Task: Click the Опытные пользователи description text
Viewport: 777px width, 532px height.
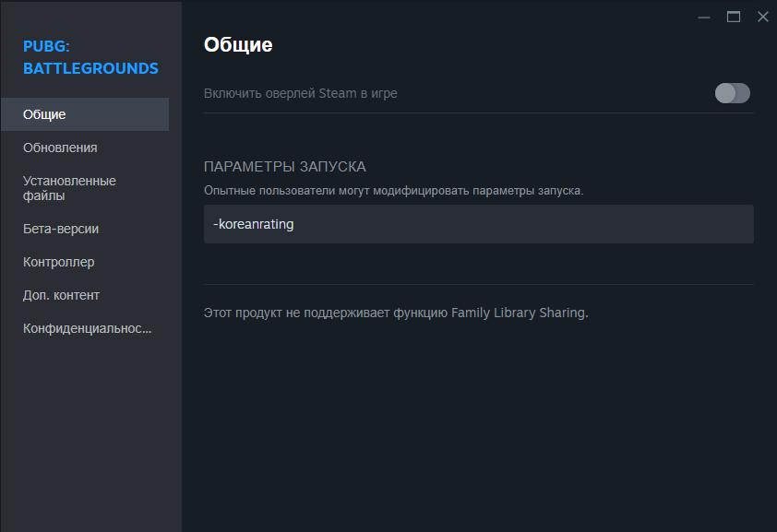Action: tap(393, 190)
